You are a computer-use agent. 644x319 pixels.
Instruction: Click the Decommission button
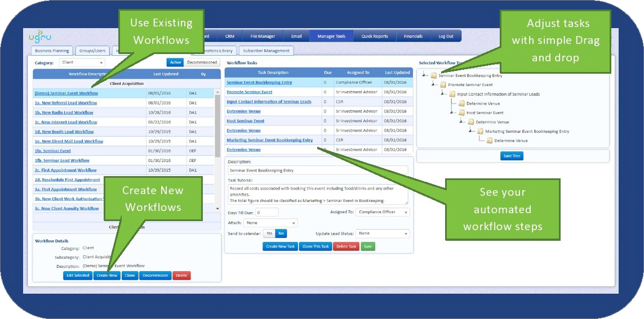click(156, 276)
